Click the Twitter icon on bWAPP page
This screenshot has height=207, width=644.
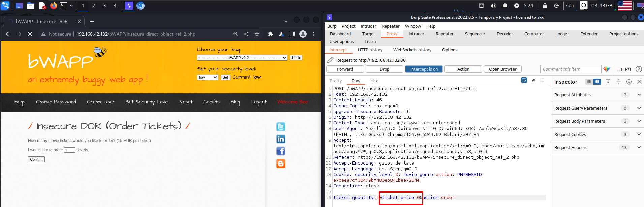(281, 127)
